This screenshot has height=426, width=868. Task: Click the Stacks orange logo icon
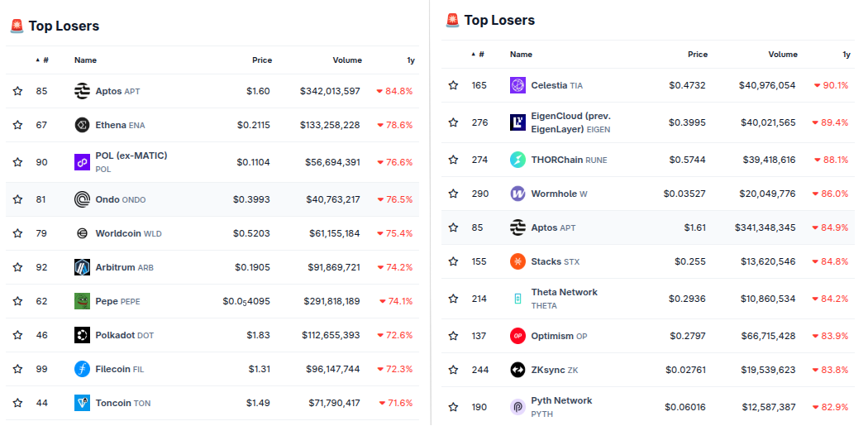tap(517, 261)
